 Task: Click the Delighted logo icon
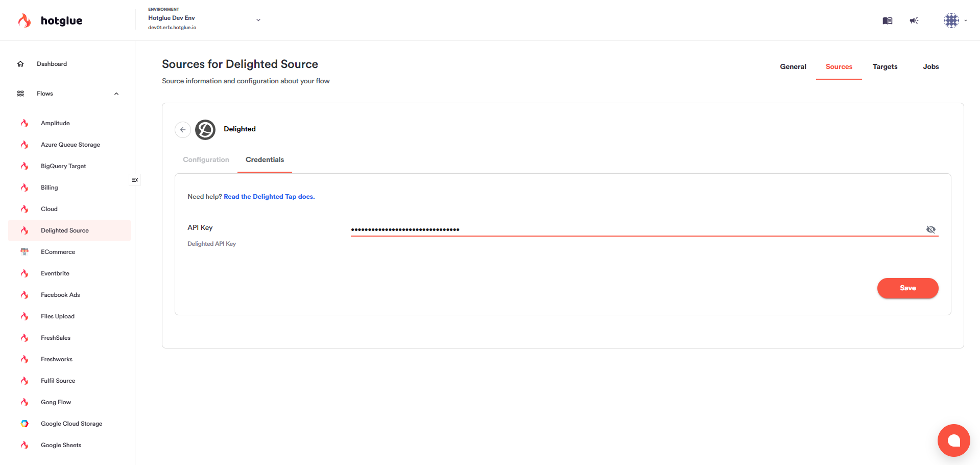click(x=205, y=130)
